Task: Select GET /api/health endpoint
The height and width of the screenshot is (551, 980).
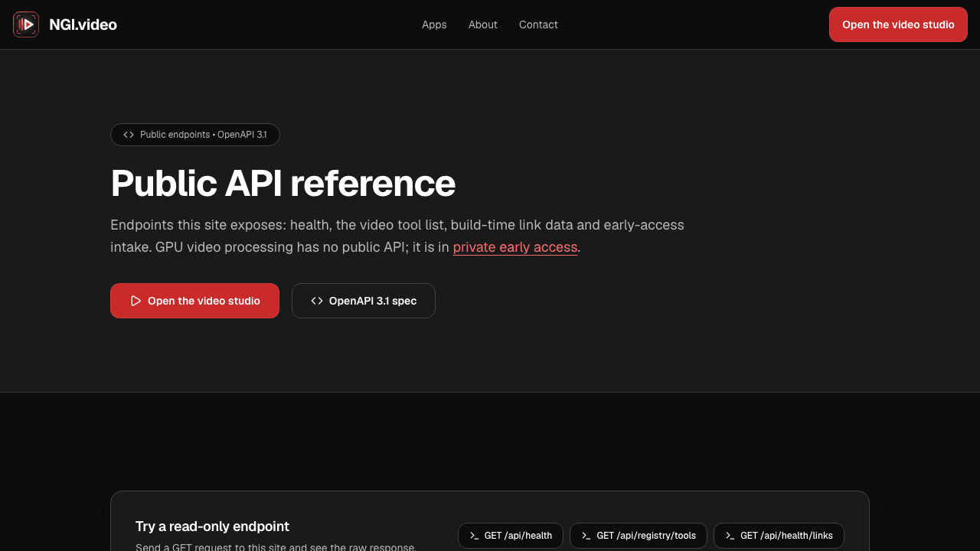Action: pyautogui.click(x=511, y=536)
